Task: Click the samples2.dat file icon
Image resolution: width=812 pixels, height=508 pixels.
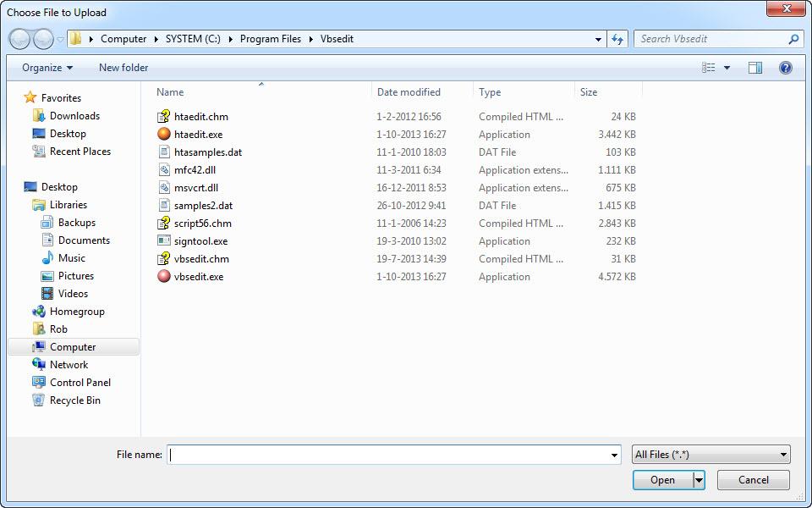Action: pyautogui.click(x=163, y=205)
